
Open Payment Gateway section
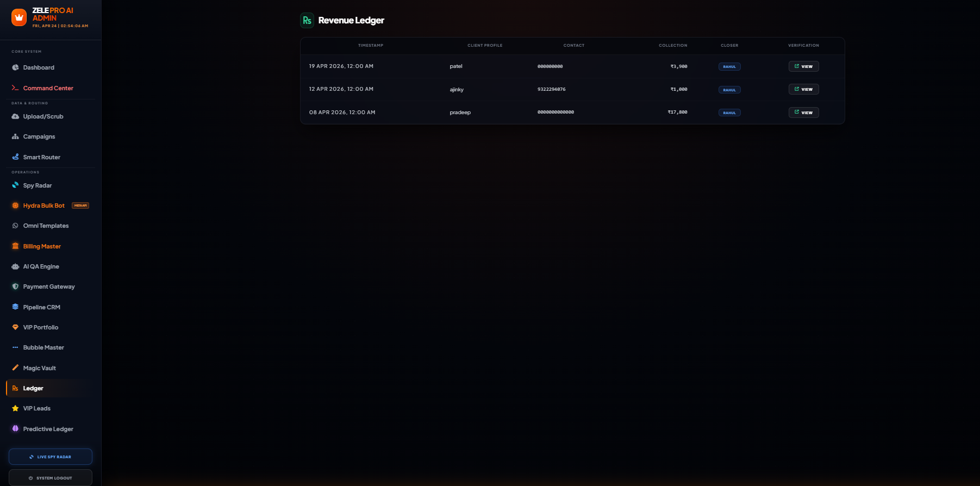pos(51,286)
